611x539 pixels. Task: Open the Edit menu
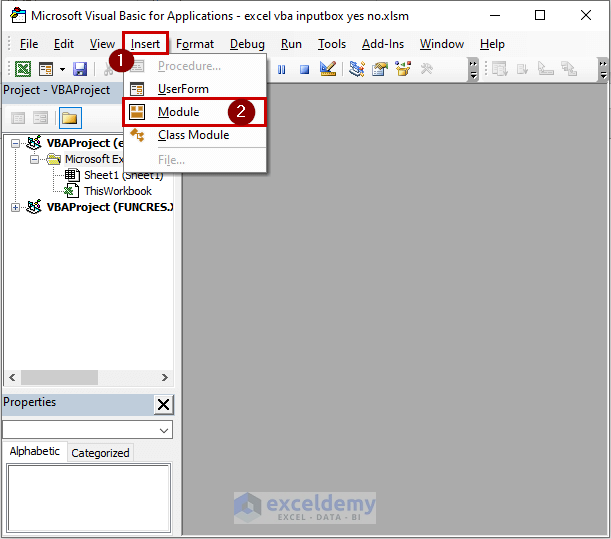(64, 44)
